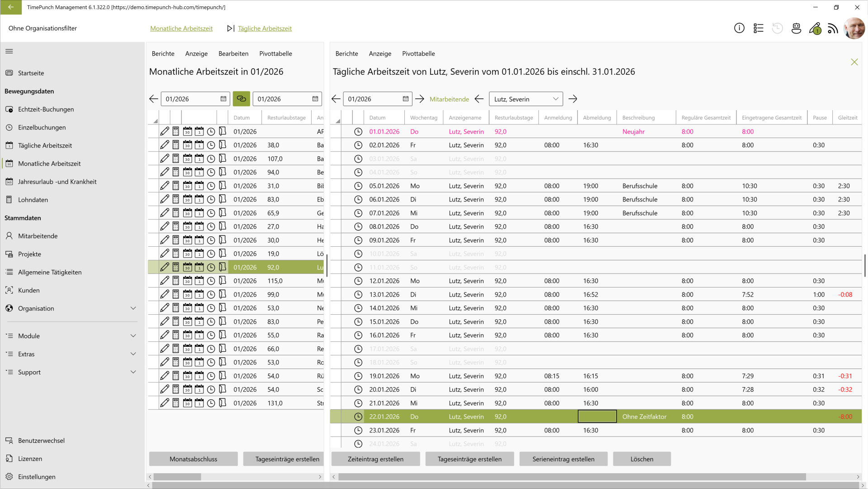Click the hamburger menu icon in sidebar

tap(9, 51)
